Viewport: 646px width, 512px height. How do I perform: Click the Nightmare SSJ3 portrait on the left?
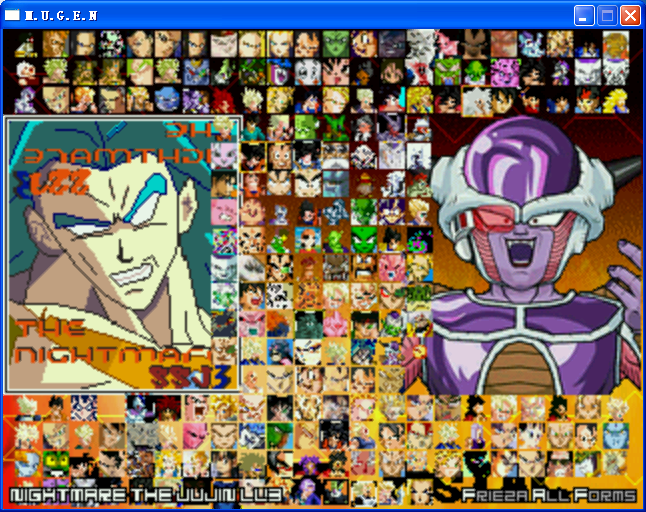[x=123, y=255]
